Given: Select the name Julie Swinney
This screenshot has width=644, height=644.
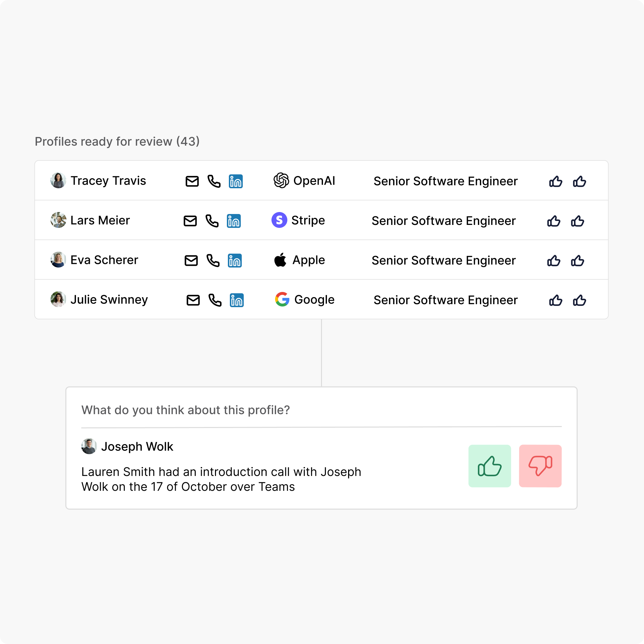Looking at the screenshot, I should (x=110, y=299).
